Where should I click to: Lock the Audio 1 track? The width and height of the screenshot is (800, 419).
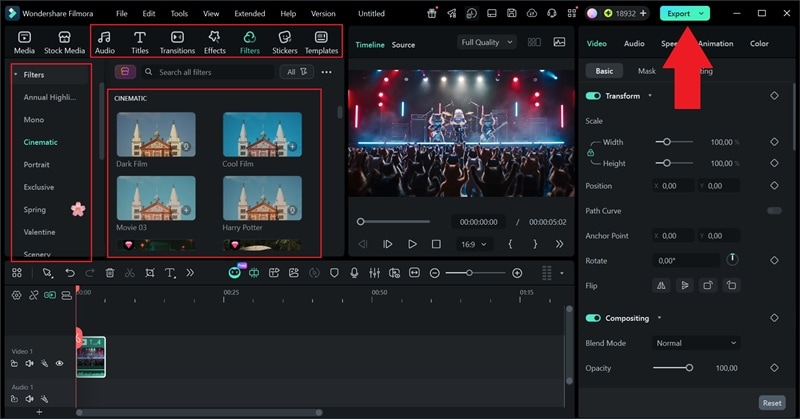14,399
